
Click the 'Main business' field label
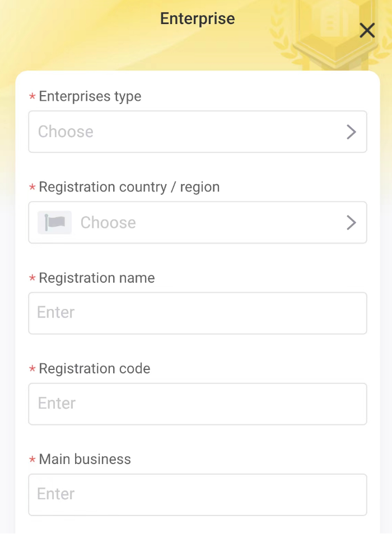click(x=85, y=459)
